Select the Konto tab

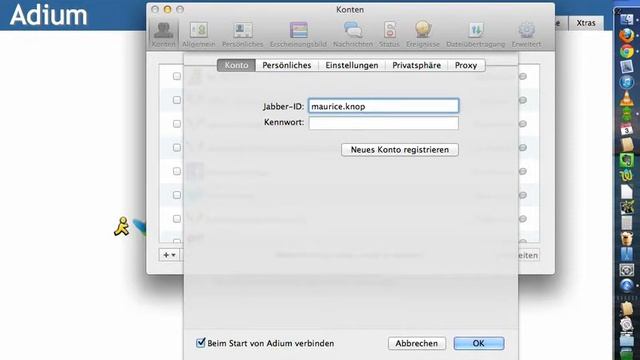(x=236, y=65)
